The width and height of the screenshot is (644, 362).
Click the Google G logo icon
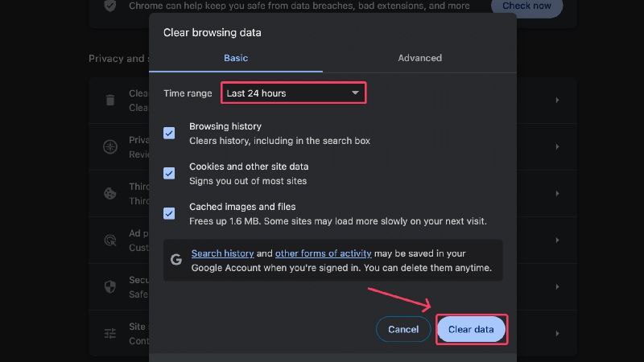[176, 259]
